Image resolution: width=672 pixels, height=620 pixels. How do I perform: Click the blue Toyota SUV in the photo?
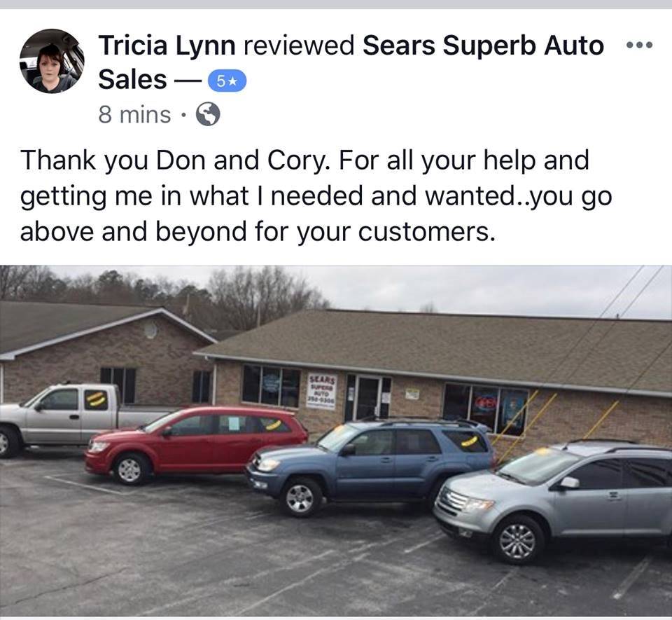point(370,464)
